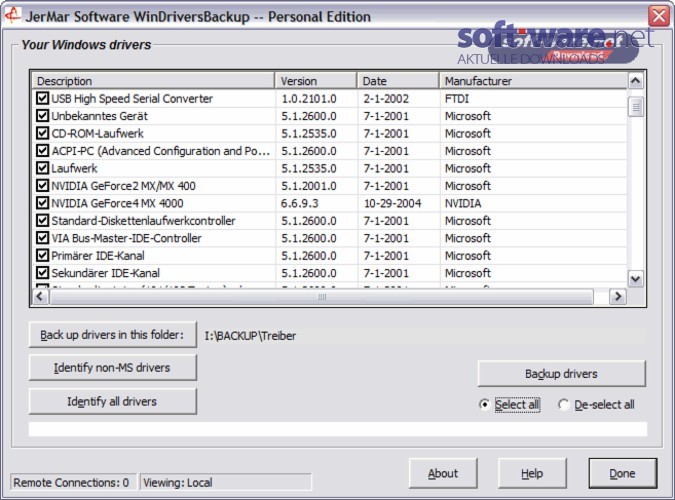The width and height of the screenshot is (675, 500).
Task: Open the About dialog
Action: click(443, 473)
